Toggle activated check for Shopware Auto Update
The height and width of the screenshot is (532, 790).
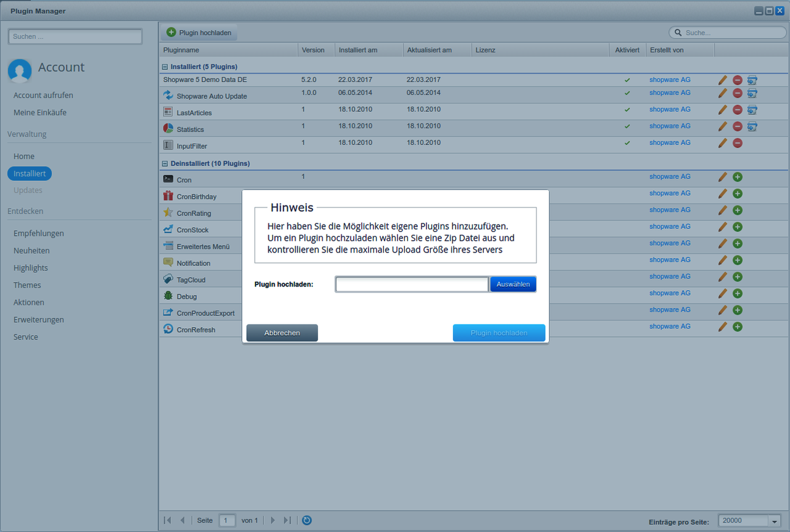coord(627,93)
